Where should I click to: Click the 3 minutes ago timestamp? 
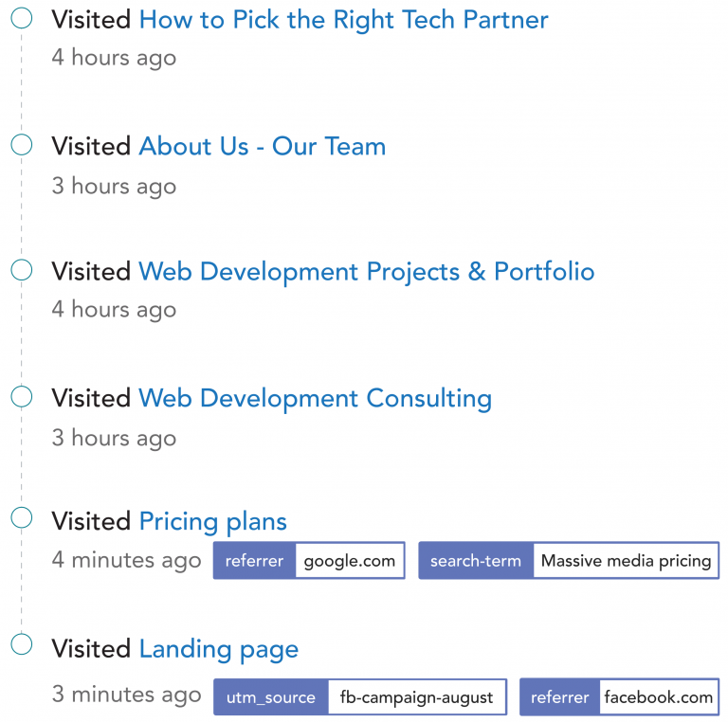pos(126,695)
